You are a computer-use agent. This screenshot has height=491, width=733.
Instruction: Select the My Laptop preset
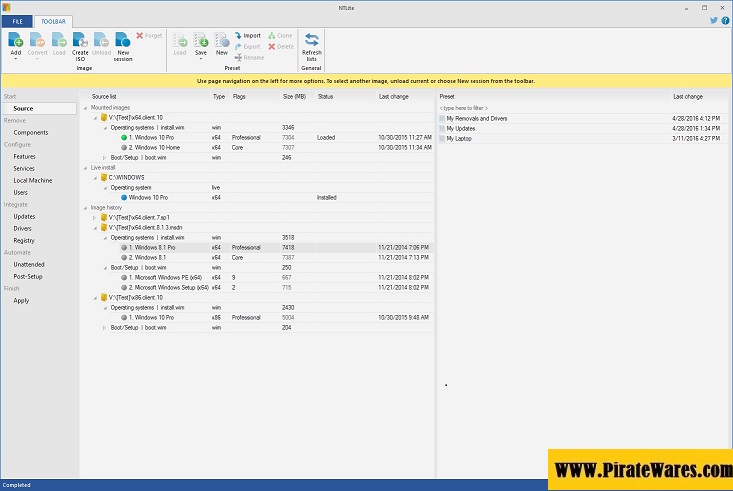(462, 138)
